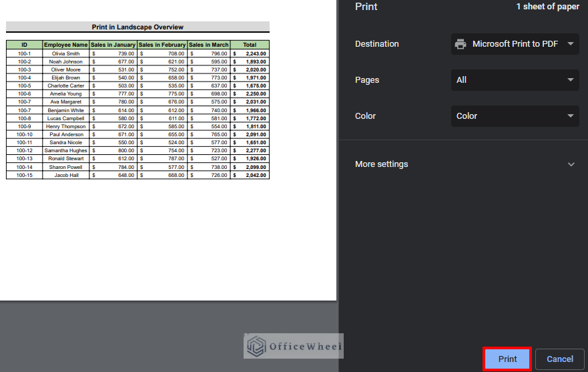This screenshot has width=588, height=372.
Task: Click total value '2,277.00'
Action: [x=256, y=150]
